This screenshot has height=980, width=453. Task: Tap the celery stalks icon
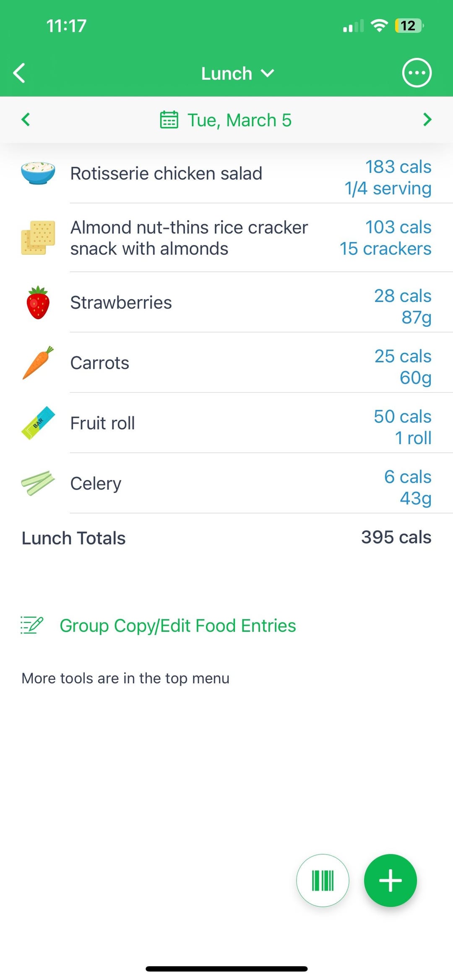point(38,483)
